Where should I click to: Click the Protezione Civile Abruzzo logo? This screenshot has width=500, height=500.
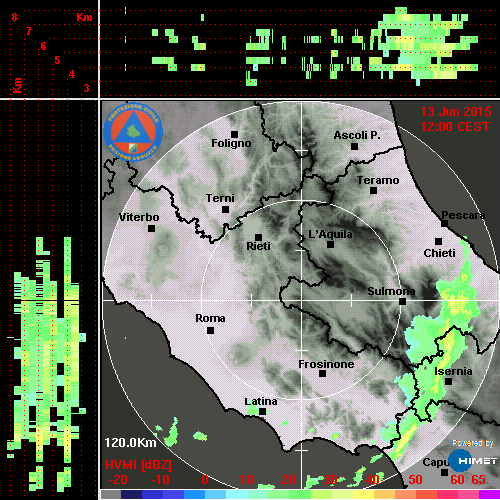click(x=133, y=132)
